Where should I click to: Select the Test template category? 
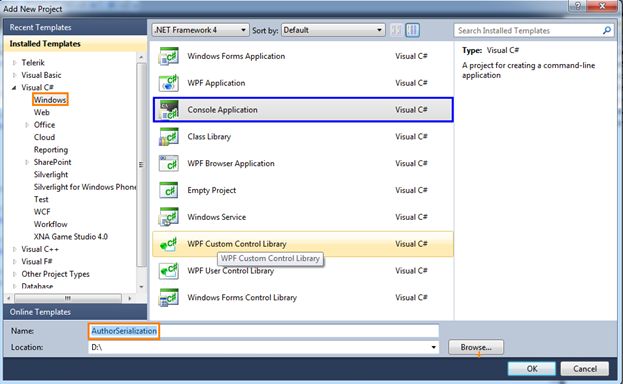coord(41,199)
